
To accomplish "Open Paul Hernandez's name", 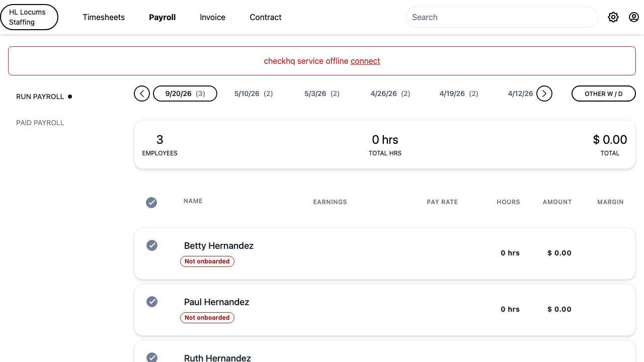I will [217, 302].
